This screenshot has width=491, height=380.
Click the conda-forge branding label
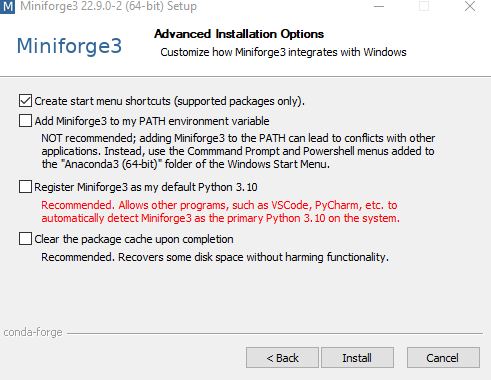click(x=33, y=332)
